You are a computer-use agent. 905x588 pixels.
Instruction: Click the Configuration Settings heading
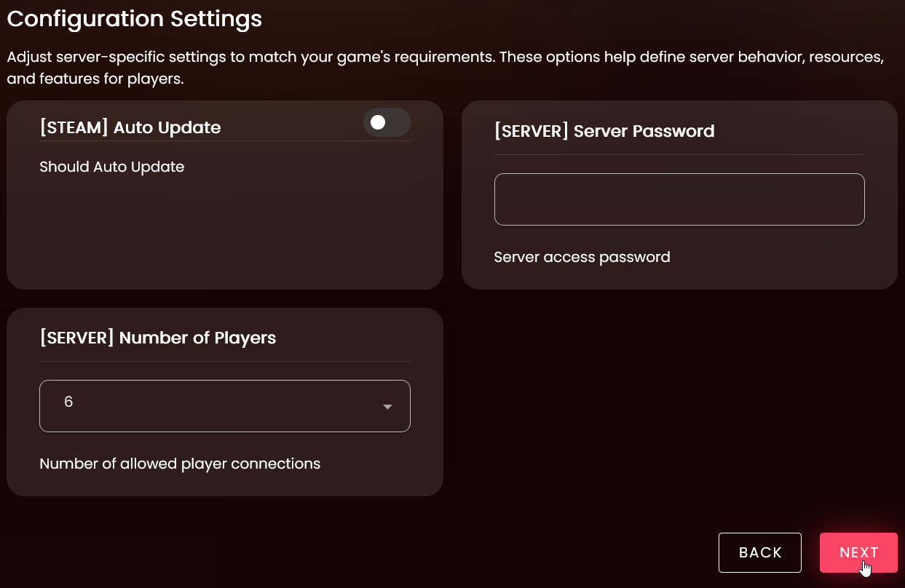click(x=135, y=19)
